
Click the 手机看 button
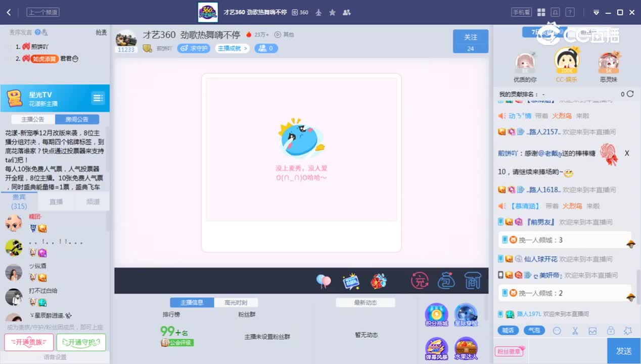pos(521,12)
